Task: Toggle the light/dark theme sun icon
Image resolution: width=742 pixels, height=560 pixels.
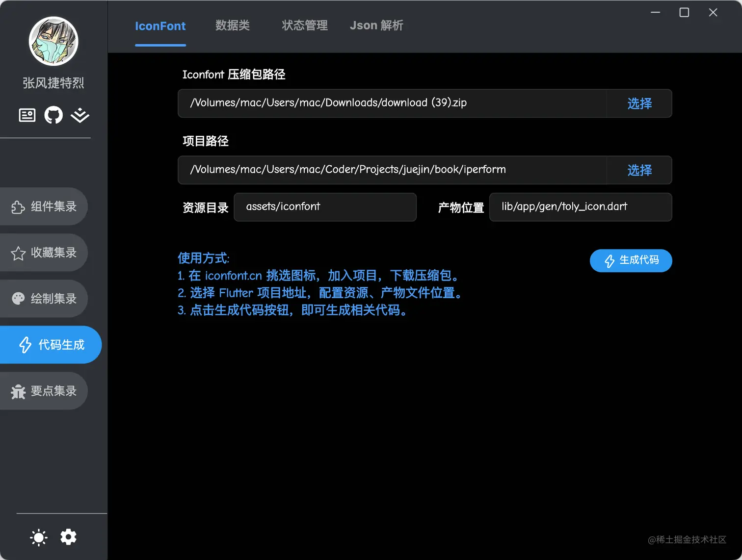Action: 38,537
